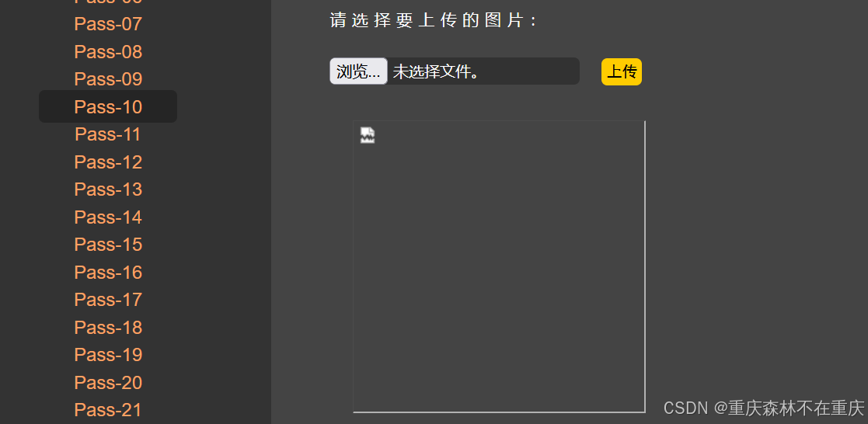Click the 未选择文件 file name field
This screenshot has width=868, height=424.
(x=483, y=71)
